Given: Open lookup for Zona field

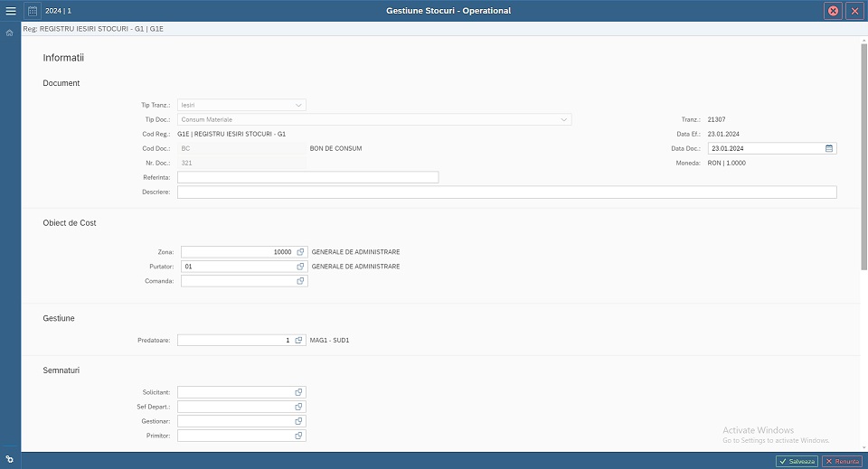Looking at the screenshot, I should (300, 251).
